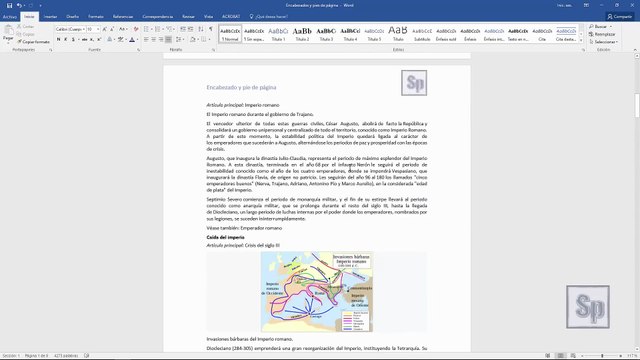The height and width of the screenshot is (360, 640).
Task: Sort paragraph text alphabetically
Action: [x=201, y=29]
